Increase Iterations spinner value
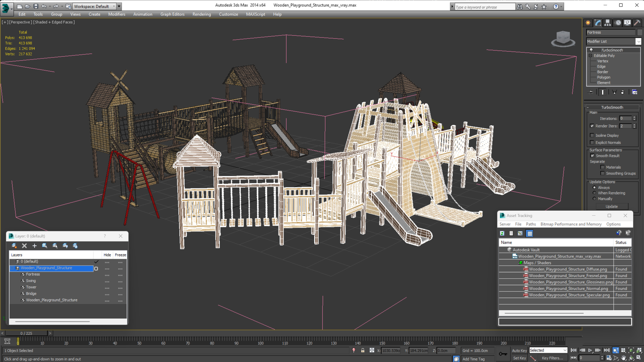The height and width of the screenshot is (362, 644). pos(634,117)
